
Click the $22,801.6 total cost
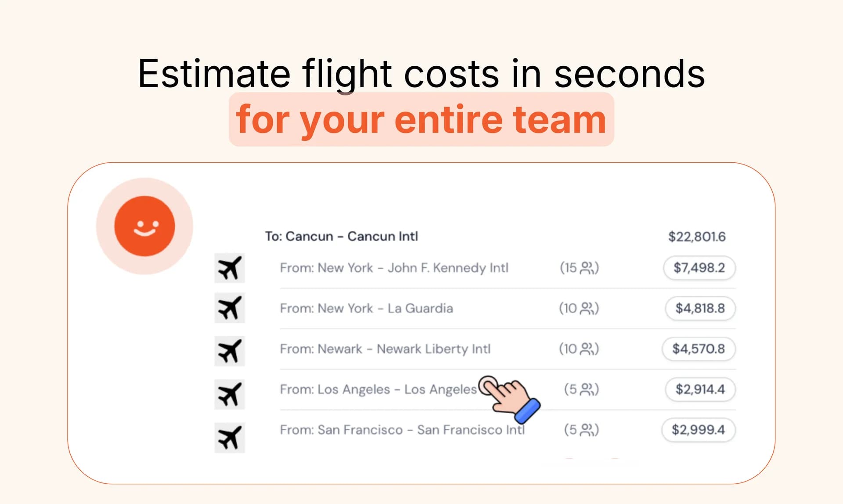(697, 237)
